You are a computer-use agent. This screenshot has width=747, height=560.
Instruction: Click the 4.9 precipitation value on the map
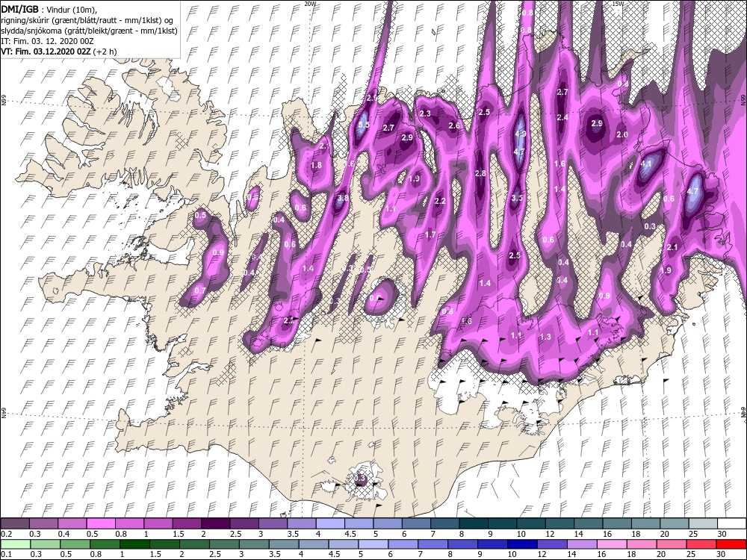click(520, 134)
